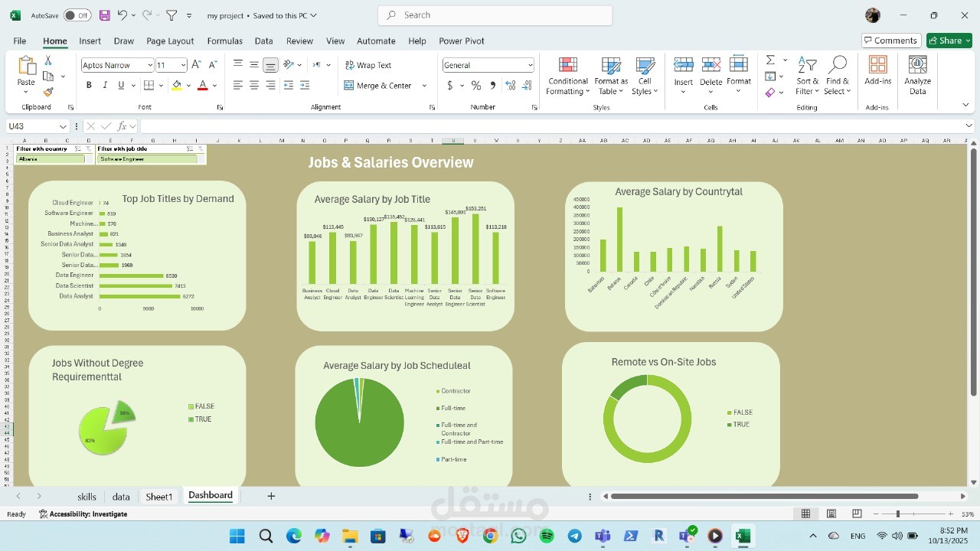Toggle bold formatting

[89, 85]
